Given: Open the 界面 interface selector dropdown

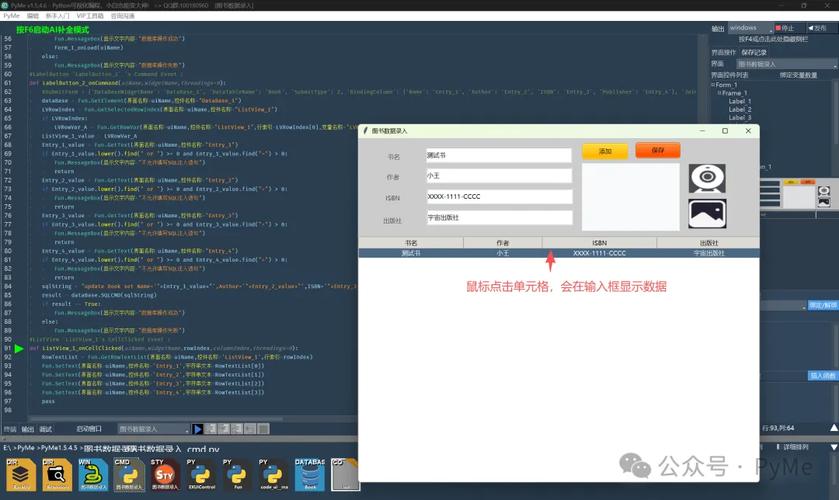Looking at the screenshot, I should pos(786,64).
